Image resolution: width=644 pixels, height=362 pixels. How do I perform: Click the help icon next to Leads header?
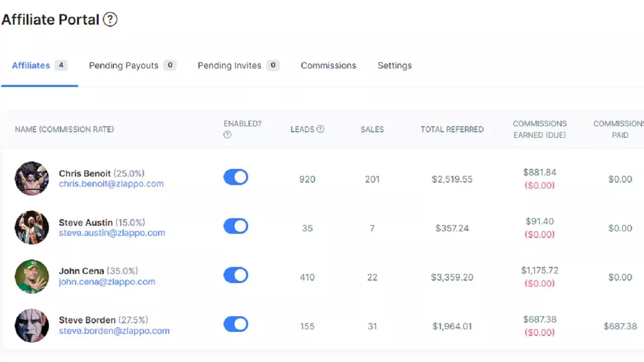click(x=320, y=129)
